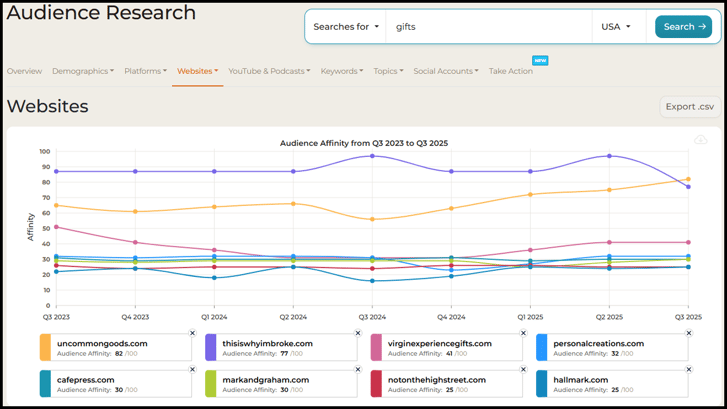Click the chart download cloud icon
This screenshot has height=409, width=727.
point(701,140)
